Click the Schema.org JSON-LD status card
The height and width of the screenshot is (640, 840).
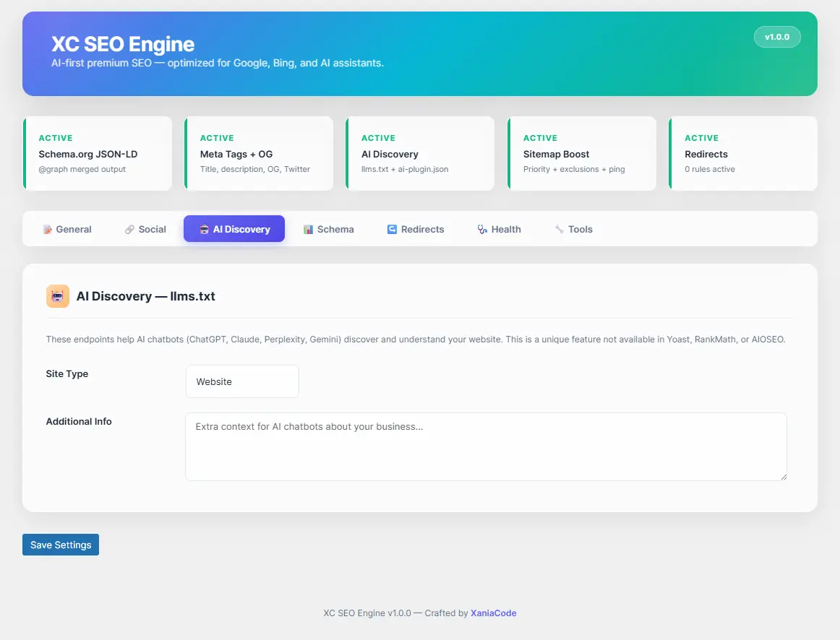(98, 154)
